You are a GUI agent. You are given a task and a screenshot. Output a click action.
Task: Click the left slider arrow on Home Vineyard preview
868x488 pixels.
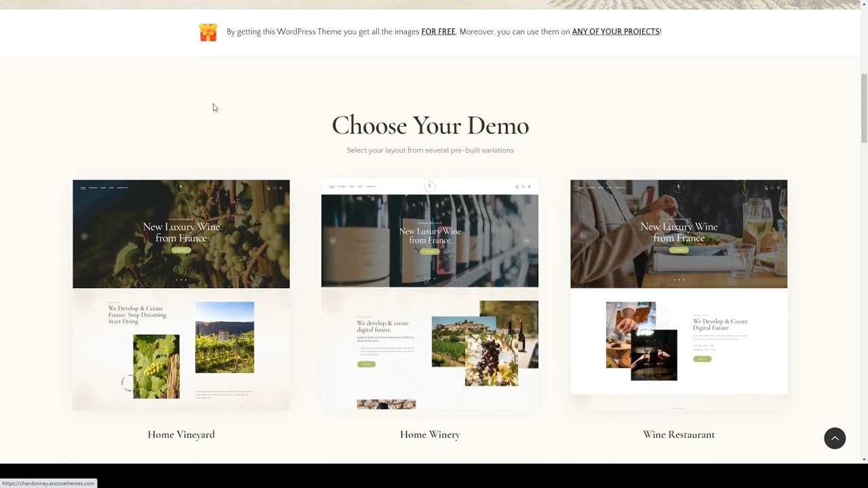[x=84, y=236]
